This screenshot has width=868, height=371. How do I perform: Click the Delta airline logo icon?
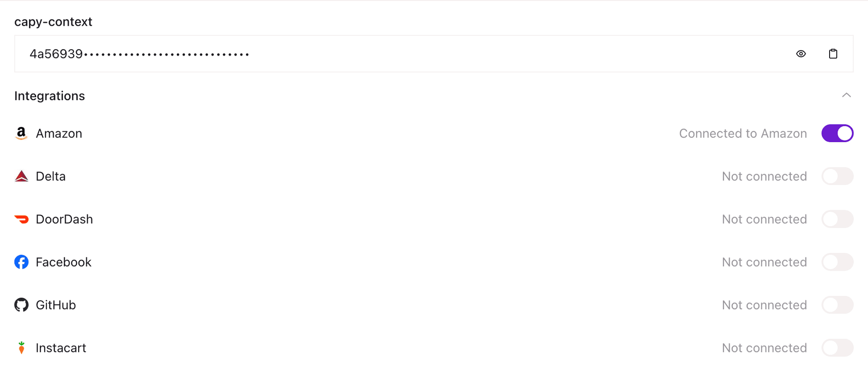point(21,176)
